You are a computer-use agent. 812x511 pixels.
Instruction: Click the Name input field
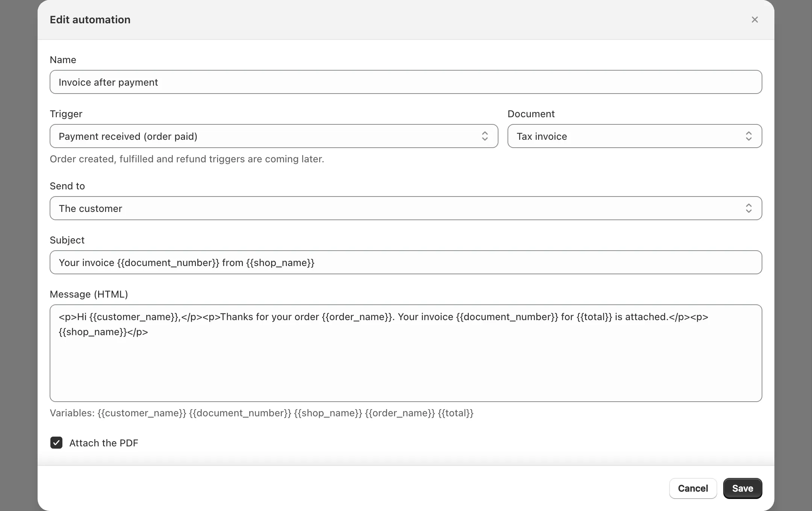(406, 82)
